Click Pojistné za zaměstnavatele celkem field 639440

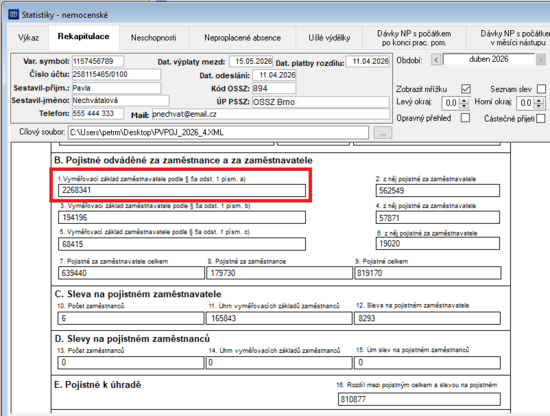tap(131, 273)
